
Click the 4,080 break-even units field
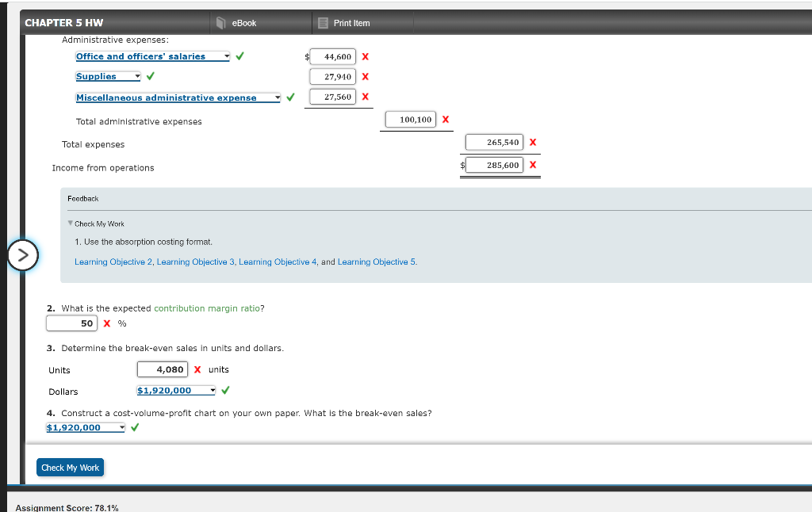163,369
